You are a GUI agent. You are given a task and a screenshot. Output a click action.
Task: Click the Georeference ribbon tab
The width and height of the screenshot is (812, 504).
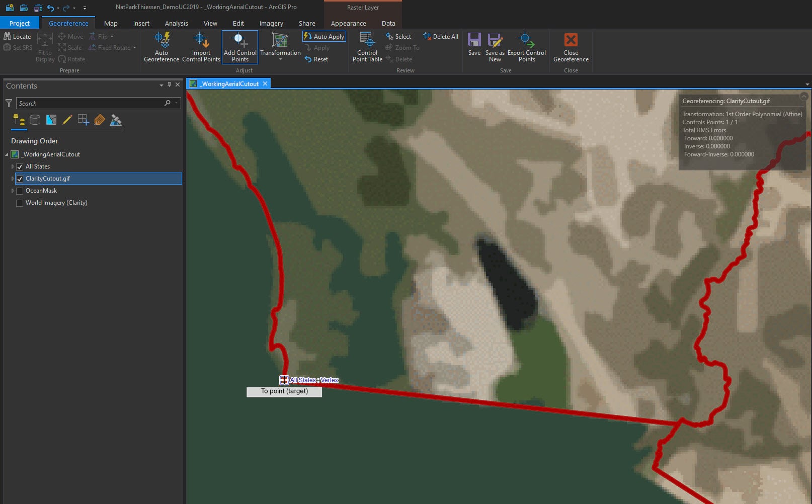[68, 23]
